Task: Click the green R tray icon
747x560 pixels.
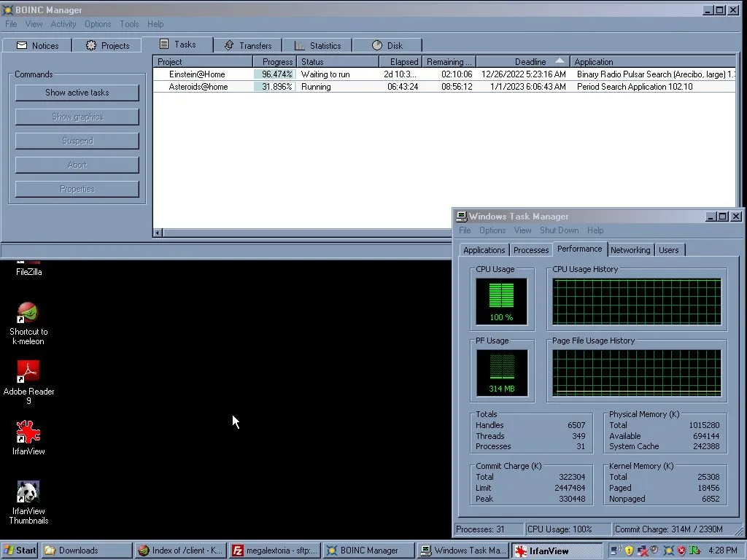Action: 694,551
